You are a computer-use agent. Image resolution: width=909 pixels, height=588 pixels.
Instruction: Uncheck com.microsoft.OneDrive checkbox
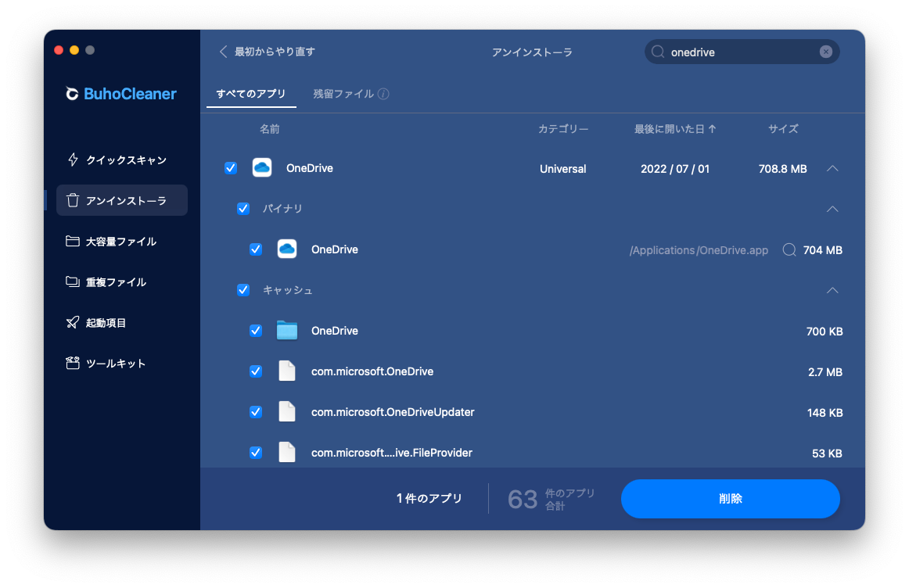(x=256, y=371)
